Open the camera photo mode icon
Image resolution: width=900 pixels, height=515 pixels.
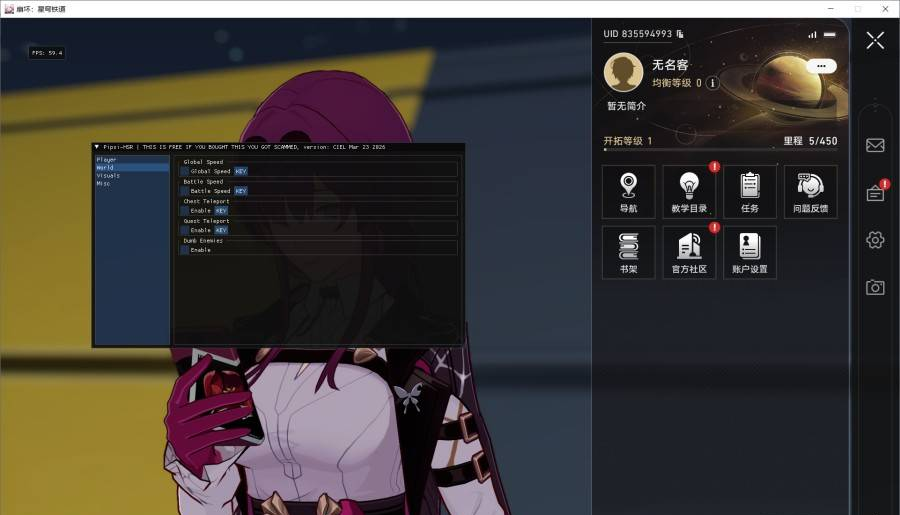coord(875,286)
